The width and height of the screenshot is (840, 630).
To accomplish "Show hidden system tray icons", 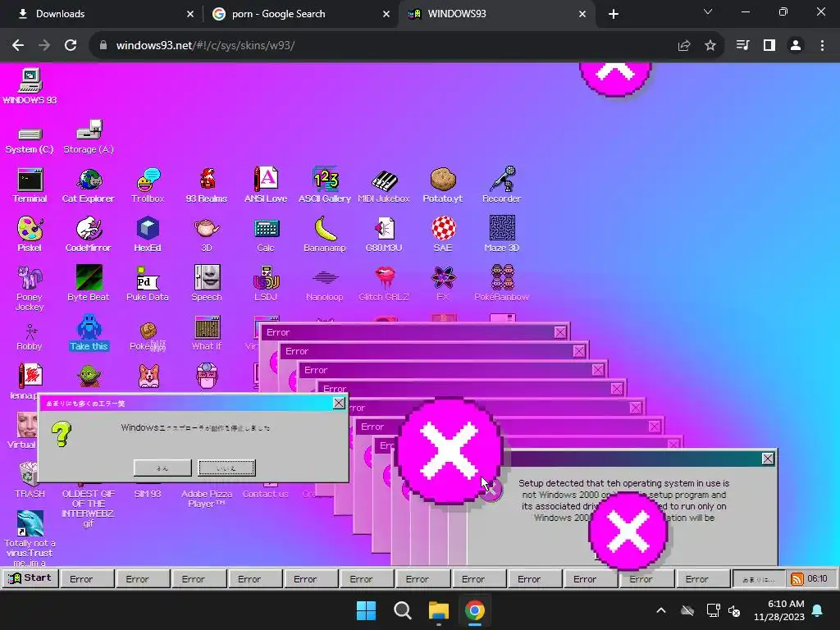I will click(x=661, y=610).
